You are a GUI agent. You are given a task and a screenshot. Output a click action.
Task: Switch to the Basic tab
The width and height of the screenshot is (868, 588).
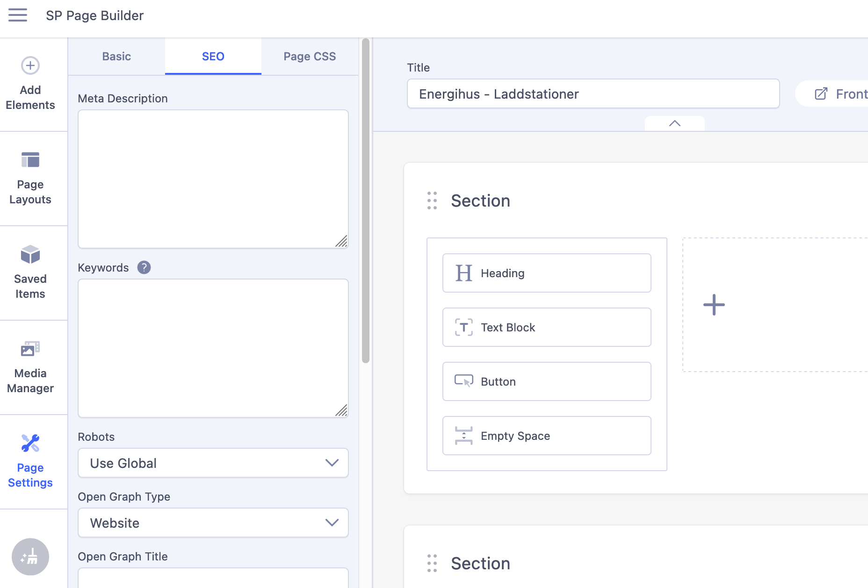click(116, 57)
